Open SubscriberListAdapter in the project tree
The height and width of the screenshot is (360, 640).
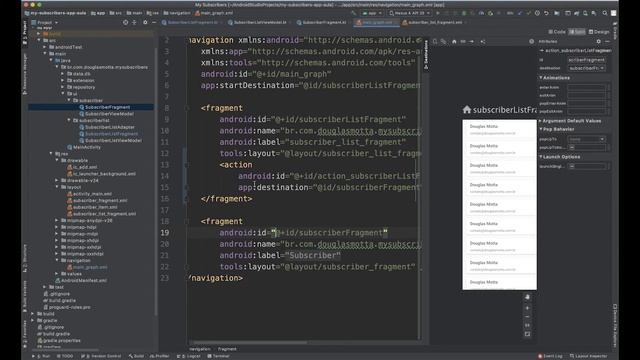pos(109,127)
